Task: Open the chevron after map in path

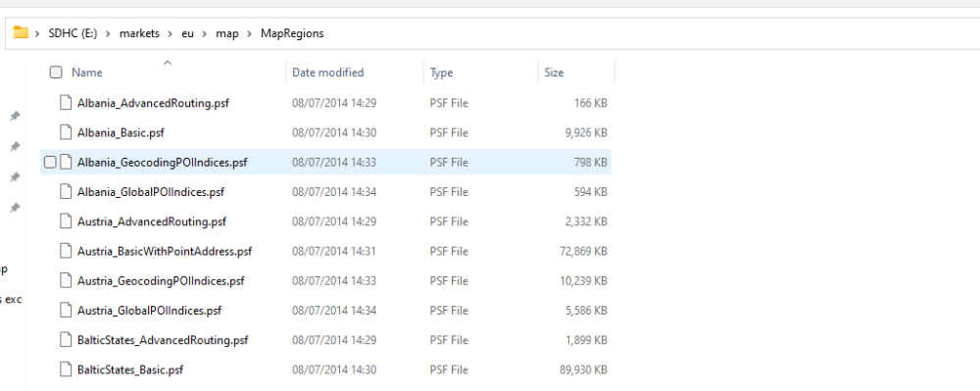Action: [250, 33]
